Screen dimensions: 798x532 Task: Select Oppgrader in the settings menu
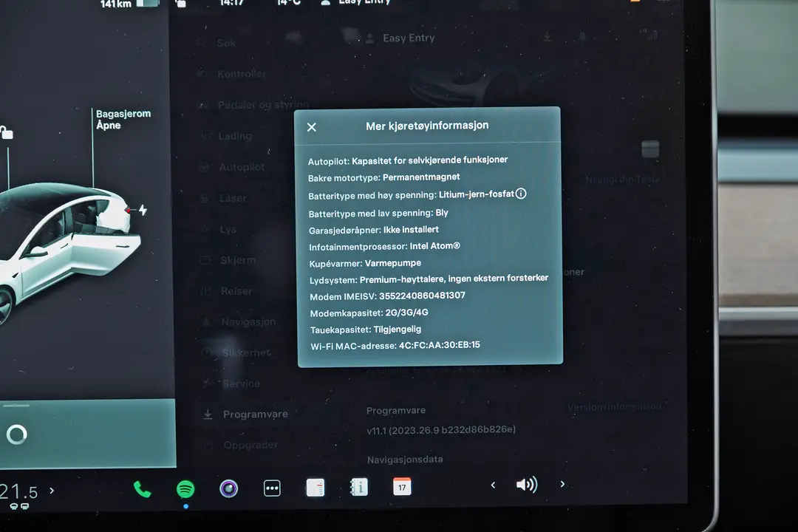point(250,445)
